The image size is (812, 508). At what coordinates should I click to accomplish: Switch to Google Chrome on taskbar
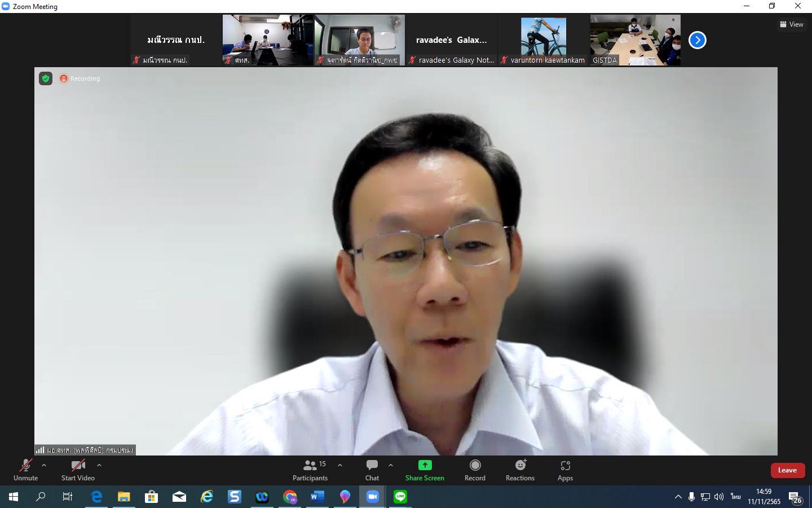coord(290,497)
